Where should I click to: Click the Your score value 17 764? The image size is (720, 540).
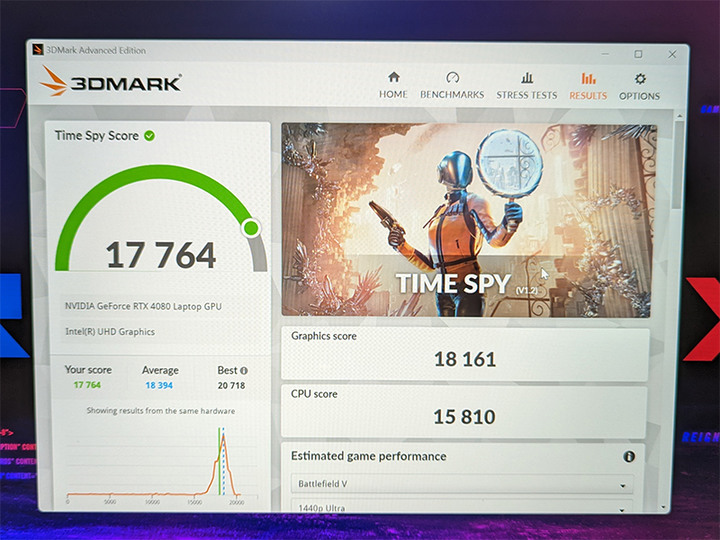coord(87,385)
